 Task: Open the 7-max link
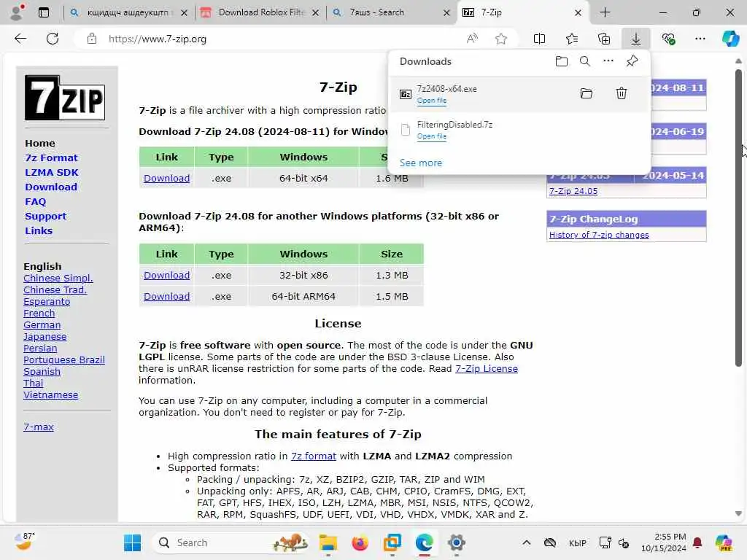click(39, 427)
